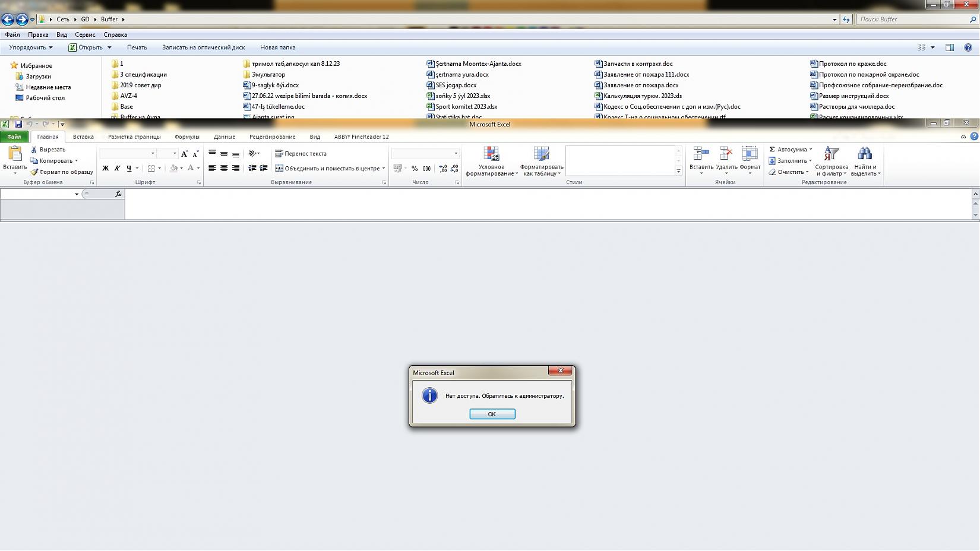Expand the Merge and Center dropdown arrow
This screenshot has height=551, width=980.
coord(384,169)
